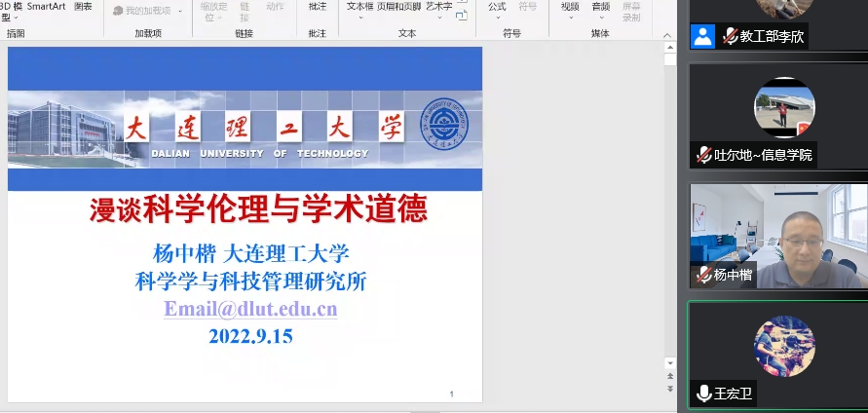The image size is (868, 413).
Task: Click participant name 教工部李欣
Action: (772, 37)
